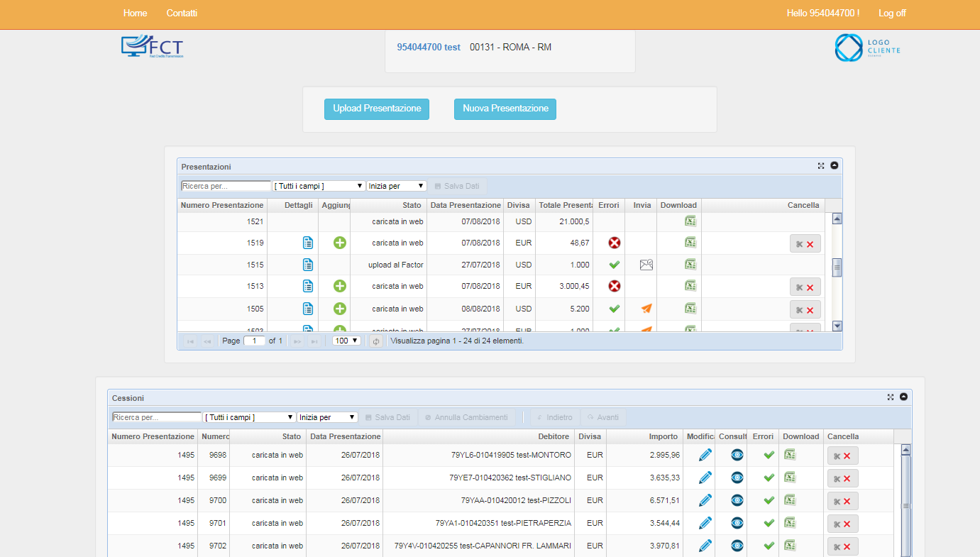Screen dimensions: 980x557
Task: Go to Home menu item
Action: pos(136,13)
